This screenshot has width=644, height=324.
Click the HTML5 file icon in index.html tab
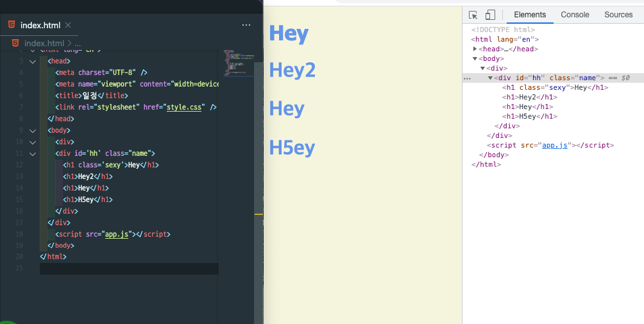[12, 25]
